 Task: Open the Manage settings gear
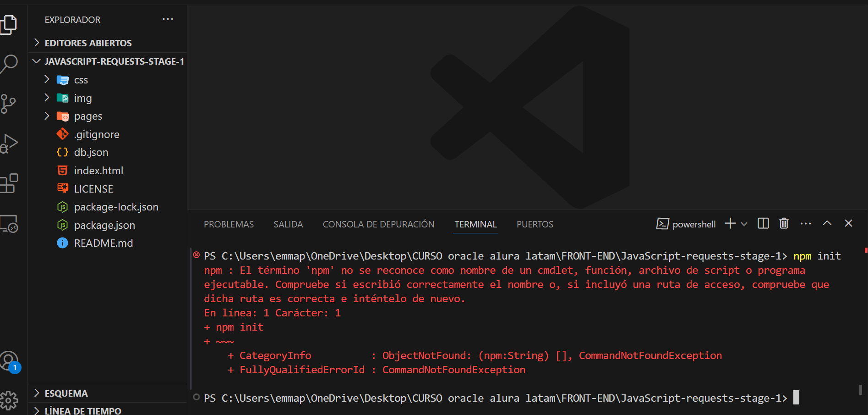click(x=9, y=401)
